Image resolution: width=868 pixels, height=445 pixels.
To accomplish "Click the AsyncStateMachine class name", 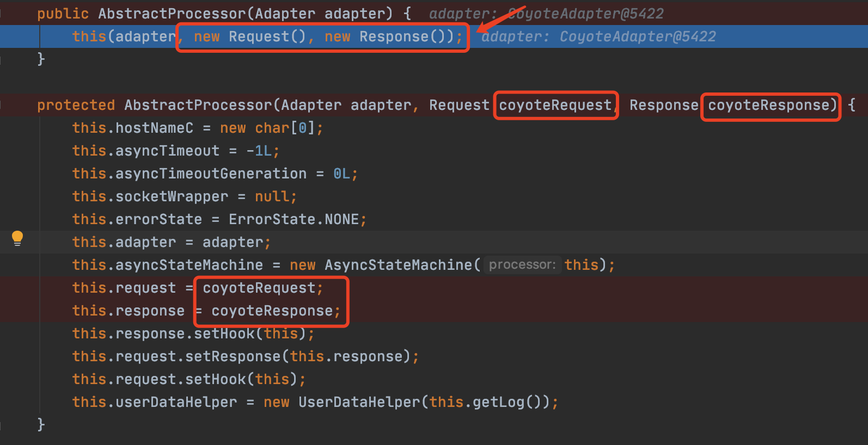I will coord(398,265).
